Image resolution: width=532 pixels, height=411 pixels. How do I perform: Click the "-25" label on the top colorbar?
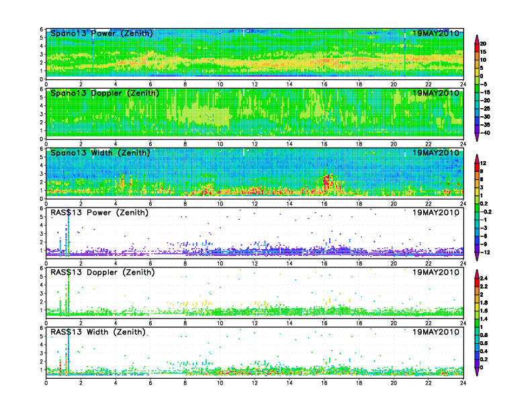485,109
